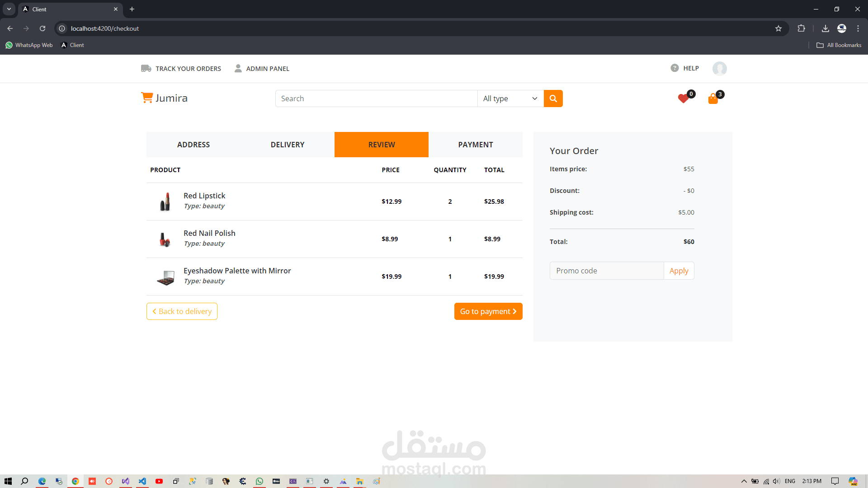Click the orange search magnifier button
The height and width of the screenshot is (488, 868).
coord(553,99)
